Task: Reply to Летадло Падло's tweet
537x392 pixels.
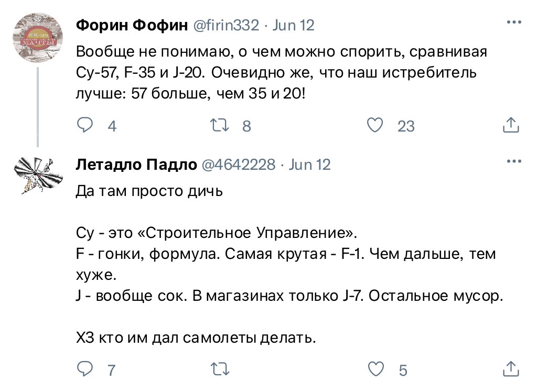Action: 85,369
